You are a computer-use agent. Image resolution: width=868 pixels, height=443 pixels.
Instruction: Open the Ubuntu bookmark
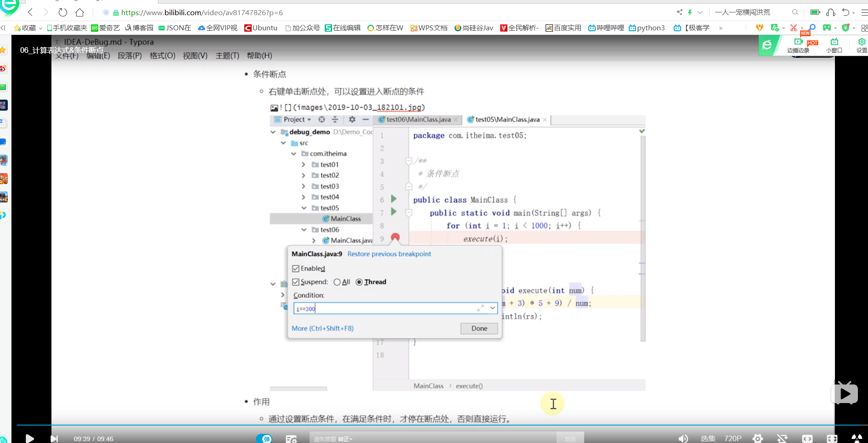click(x=261, y=28)
